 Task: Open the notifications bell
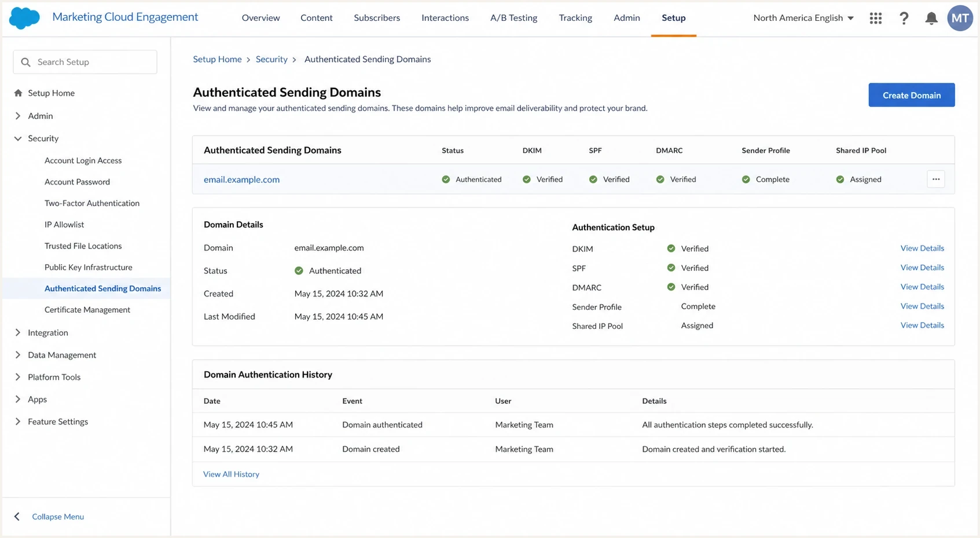[x=931, y=18]
